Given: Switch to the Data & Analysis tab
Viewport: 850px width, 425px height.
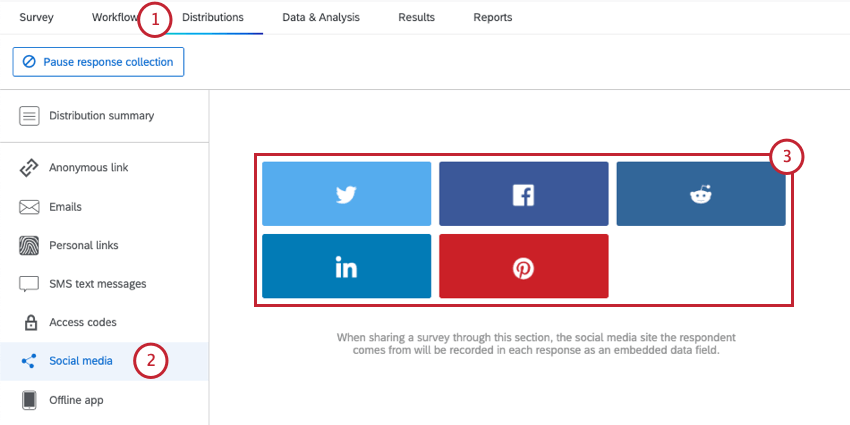Looking at the screenshot, I should coord(321,17).
